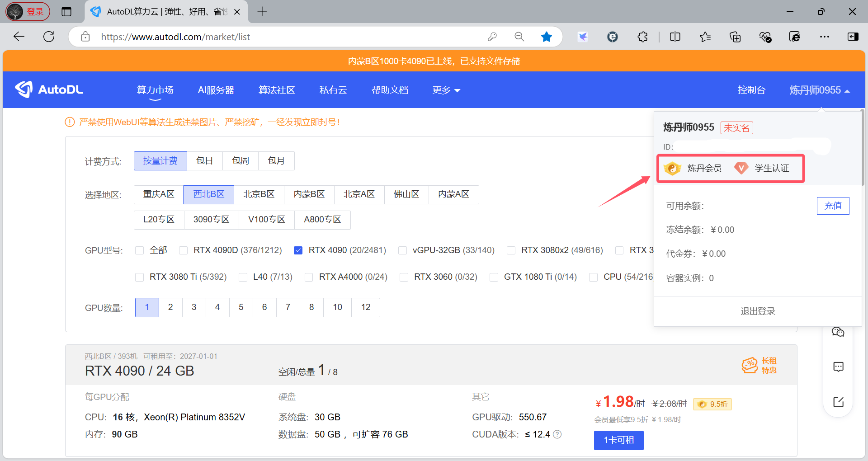The height and width of the screenshot is (461, 868).
Task: Close the AutoDL tab
Action: (x=237, y=12)
